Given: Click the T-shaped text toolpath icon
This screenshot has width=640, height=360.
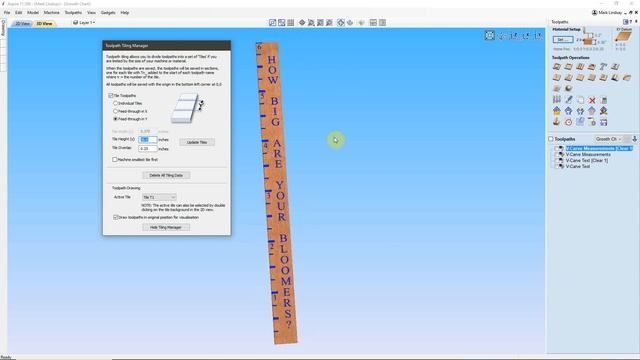Looking at the screenshot, I should coord(603,67).
